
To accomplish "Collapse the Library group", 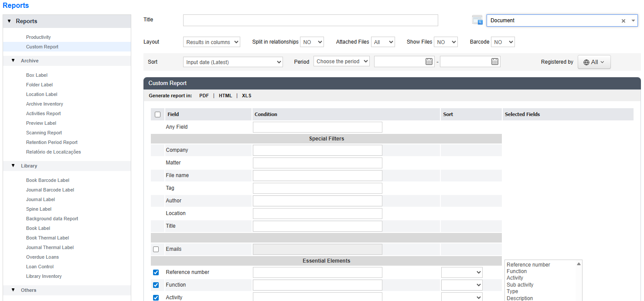I will point(14,166).
